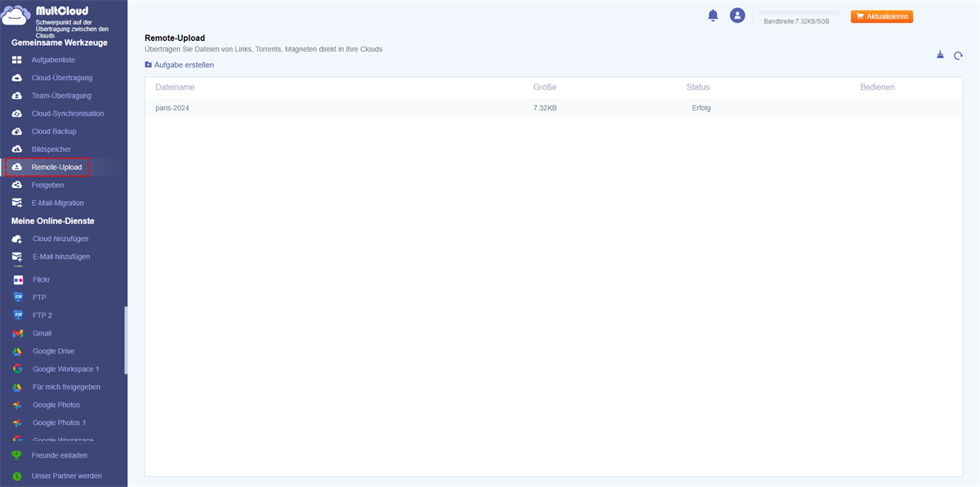Image resolution: width=980 pixels, height=487 pixels.
Task: Open Aufgabenliste in sidebar
Action: (x=53, y=60)
